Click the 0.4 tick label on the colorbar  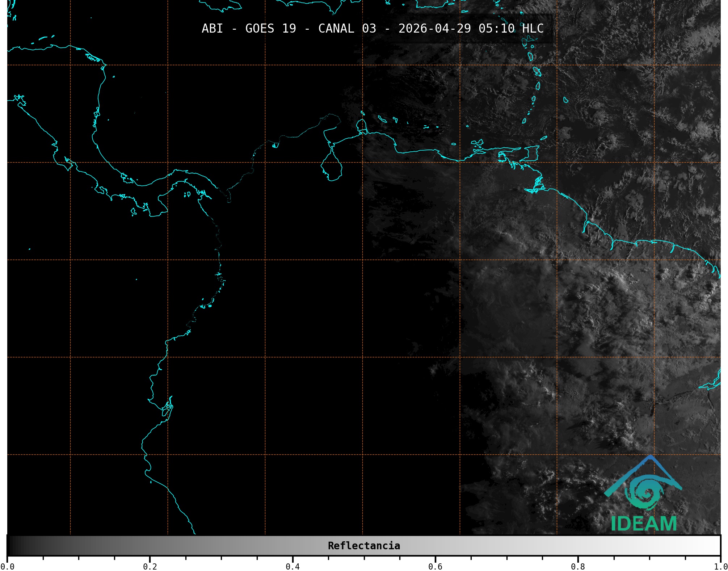click(x=293, y=566)
